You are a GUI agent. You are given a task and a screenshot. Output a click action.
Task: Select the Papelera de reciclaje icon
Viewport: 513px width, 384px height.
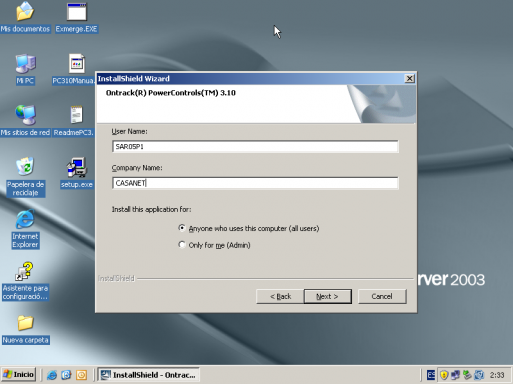coord(26,177)
